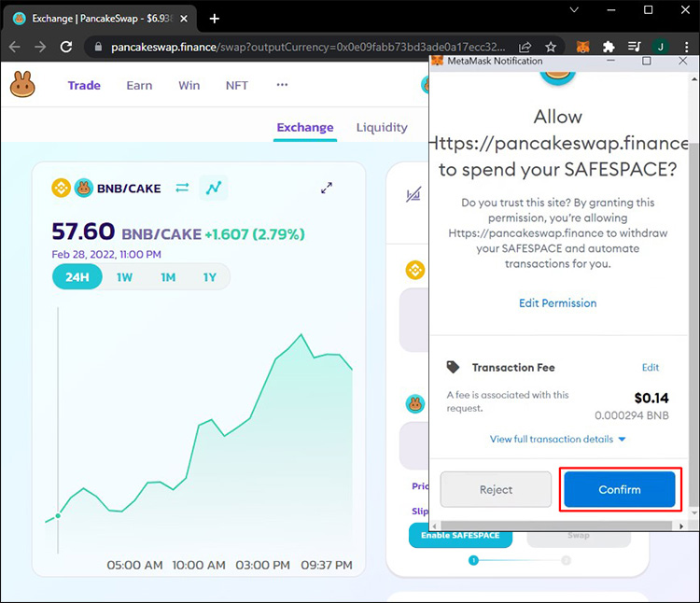The image size is (700, 603).
Task: Open the Trade menu
Action: [84, 85]
